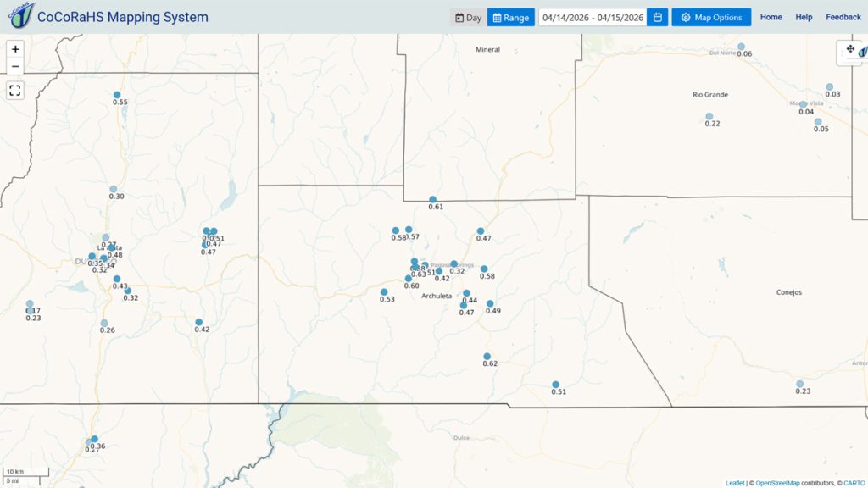
Task: Click the date range field 04/14/2026 - 04/15/2026
Action: pyautogui.click(x=593, y=17)
